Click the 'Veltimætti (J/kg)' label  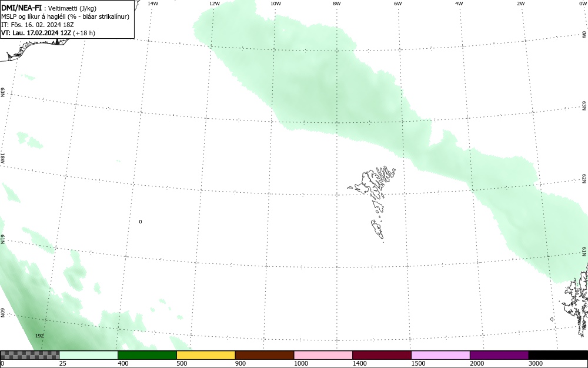coord(72,8)
